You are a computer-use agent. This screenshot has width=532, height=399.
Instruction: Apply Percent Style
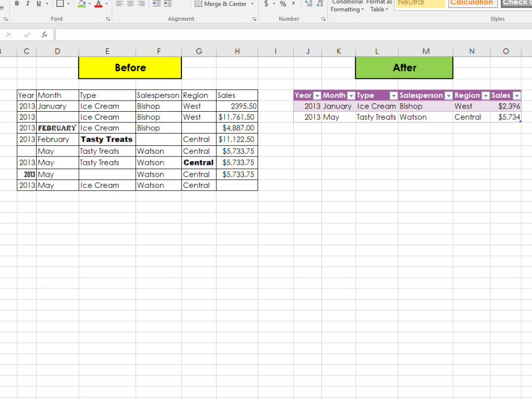(x=283, y=4)
